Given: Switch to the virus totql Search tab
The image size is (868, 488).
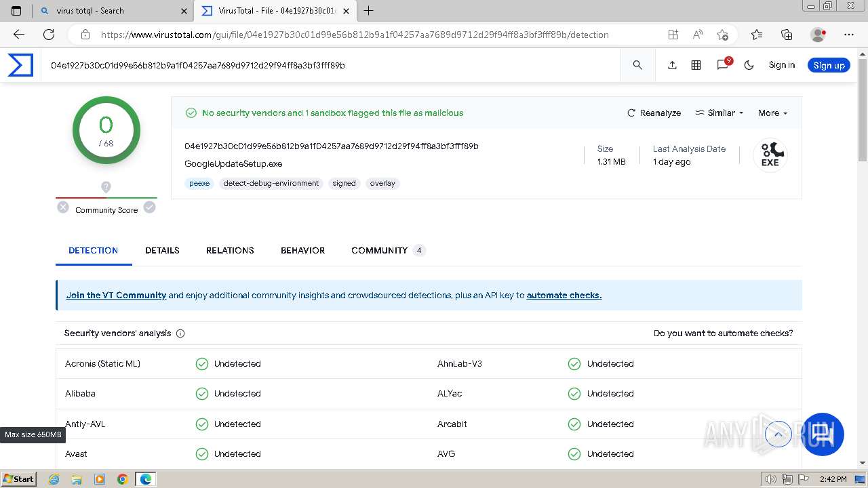Looking at the screenshot, I should coord(113,11).
